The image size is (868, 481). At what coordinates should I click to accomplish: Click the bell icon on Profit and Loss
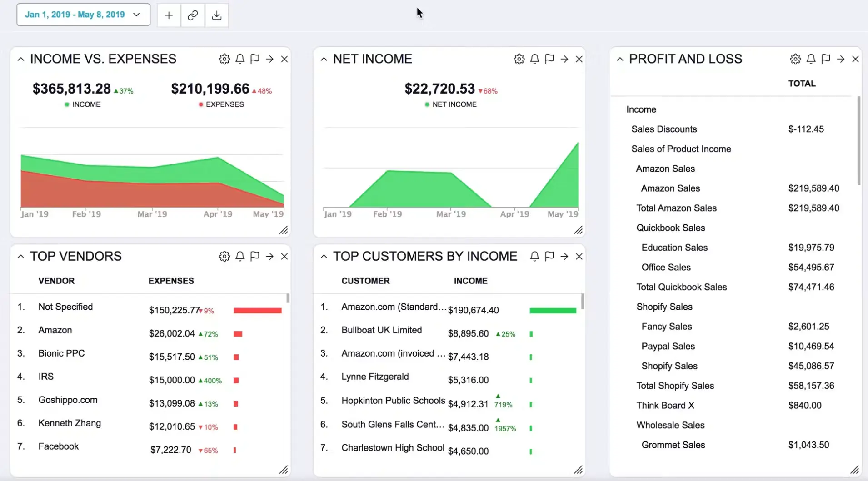(811, 59)
